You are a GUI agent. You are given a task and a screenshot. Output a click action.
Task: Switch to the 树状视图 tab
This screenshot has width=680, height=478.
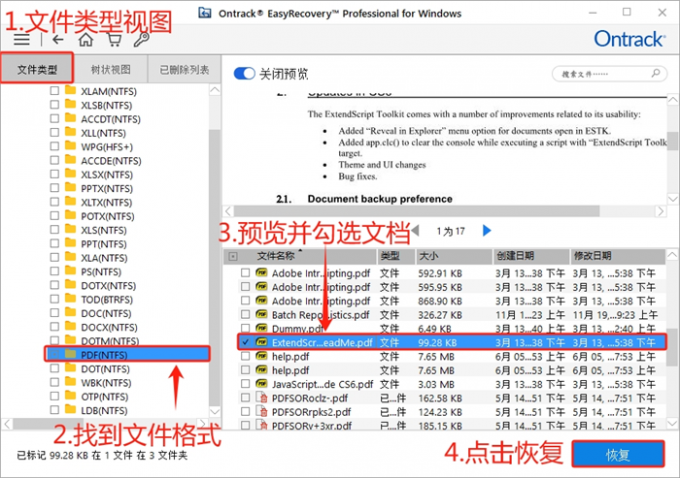pyautogui.click(x=111, y=69)
